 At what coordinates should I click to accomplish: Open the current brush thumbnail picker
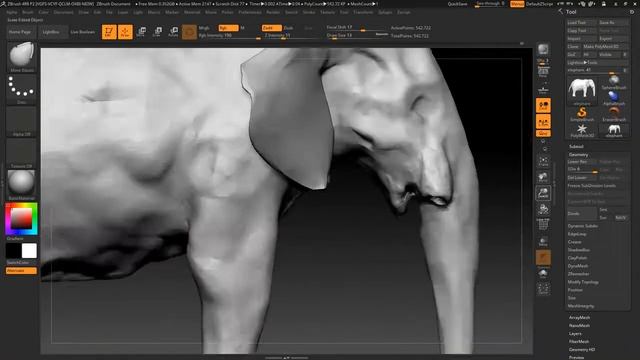pos(22,57)
